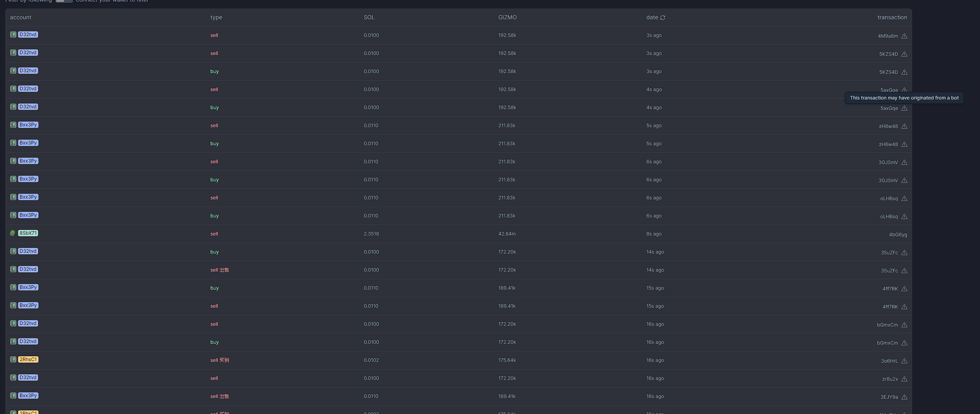The height and width of the screenshot is (414, 980).
Task: Click the Bxx3Py badge in 3EJY9a row
Action: (x=28, y=396)
